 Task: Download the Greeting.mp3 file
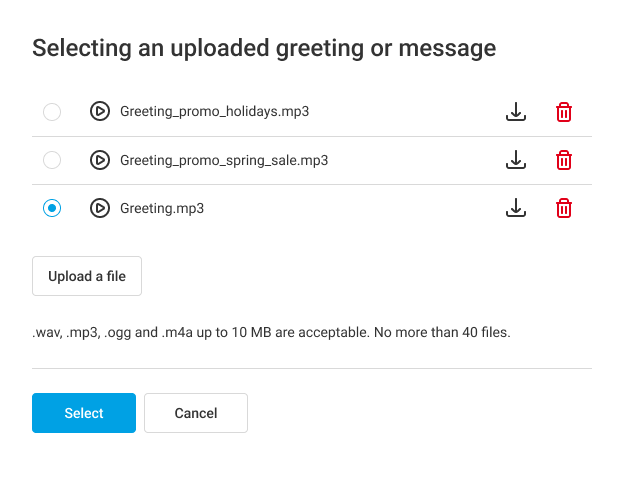click(516, 208)
